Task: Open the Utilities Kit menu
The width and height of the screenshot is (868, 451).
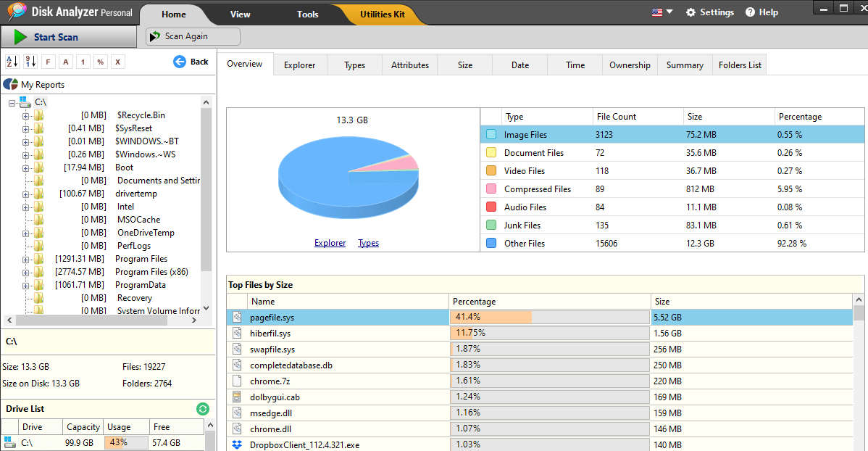Action: pyautogui.click(x=383, y=14)
